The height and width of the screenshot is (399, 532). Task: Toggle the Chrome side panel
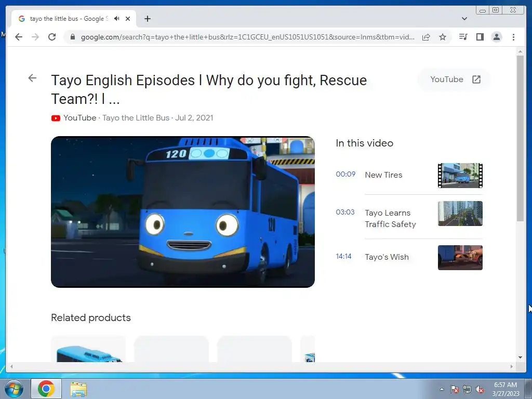click(x=480, y=37)
